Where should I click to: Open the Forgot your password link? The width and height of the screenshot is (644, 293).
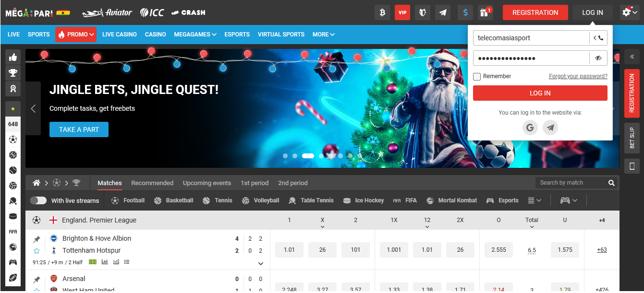tap(578, 76)
